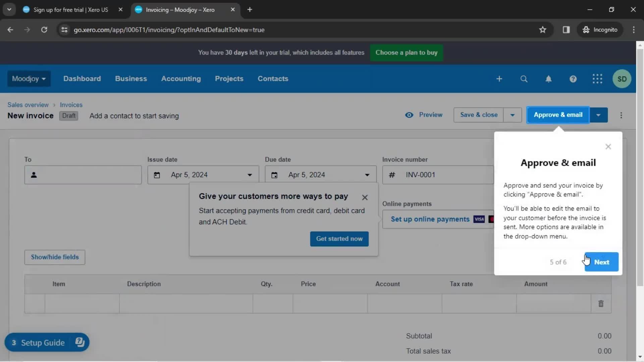The height and width of the screenshot is (362, 644).
Task: Click the Tax rate cell in the invoice row
Action: pos(479,304)
